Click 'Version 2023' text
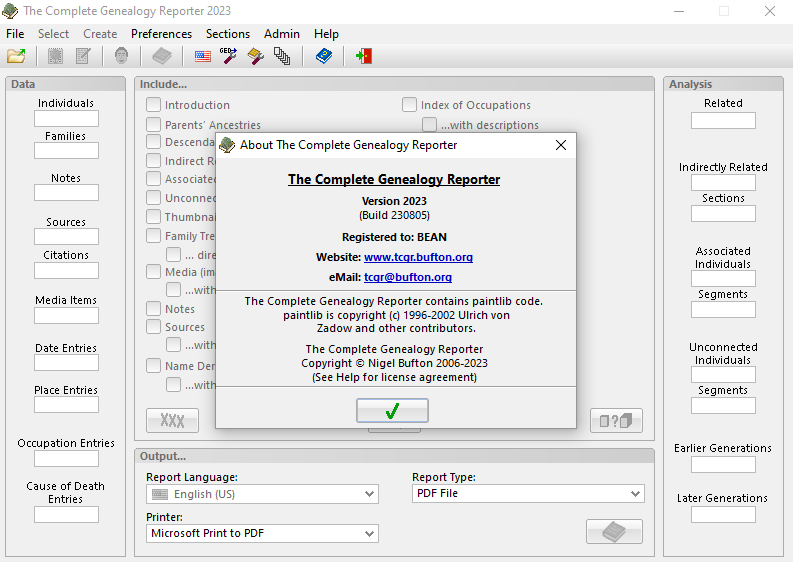Screen dimensions: 793x562 pos(394,201)
